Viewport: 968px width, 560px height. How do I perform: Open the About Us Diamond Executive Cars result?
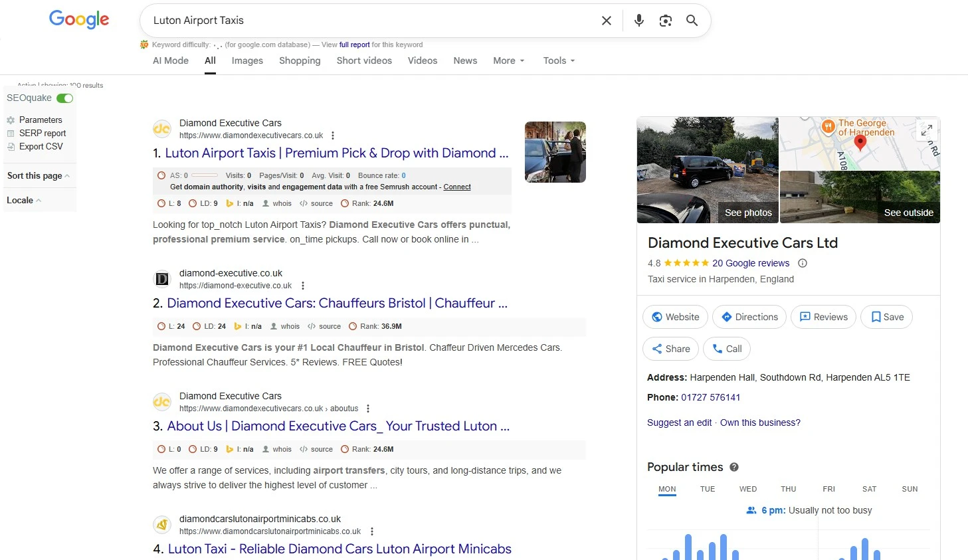[x=338, y=426]
